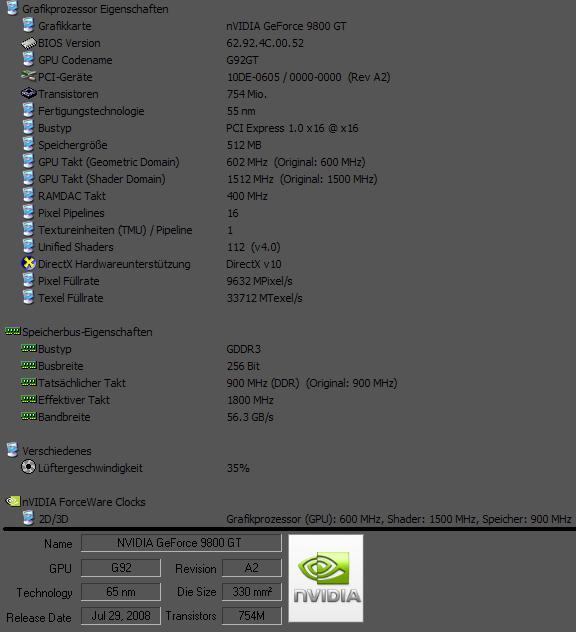Click the value 55 nm
This screenshot has width=576, height=632.
[241, 111]
